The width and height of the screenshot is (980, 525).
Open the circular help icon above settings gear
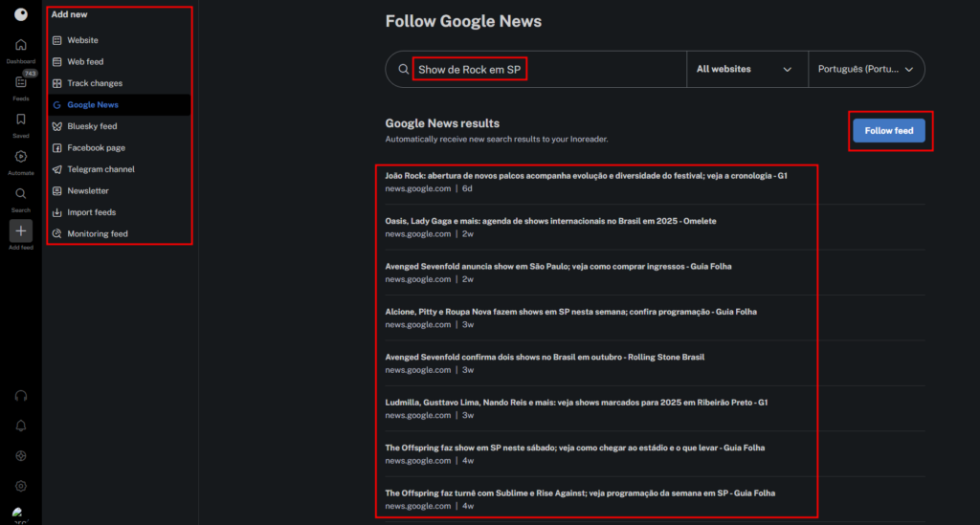tap(21, 456)
